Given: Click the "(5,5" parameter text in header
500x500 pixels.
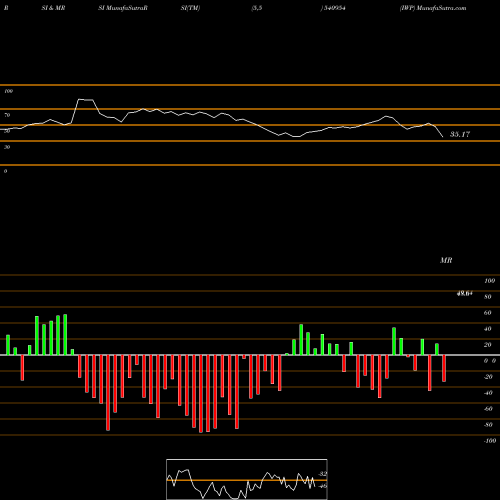Looking at the screenshot, I should click(257, 8).
